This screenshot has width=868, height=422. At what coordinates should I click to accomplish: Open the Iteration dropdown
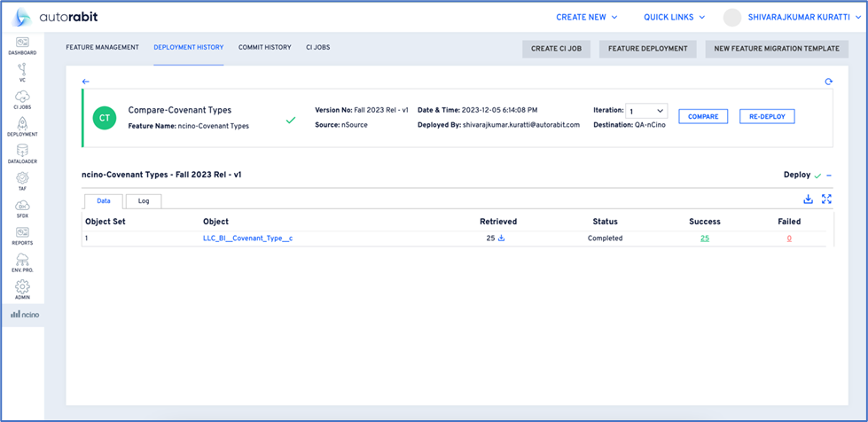646,111
